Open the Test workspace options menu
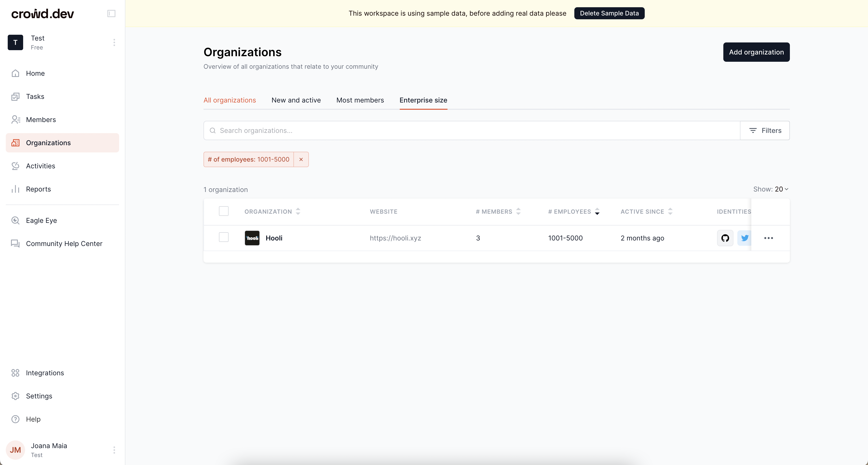 pyautogui.click(x=114, y=42)
